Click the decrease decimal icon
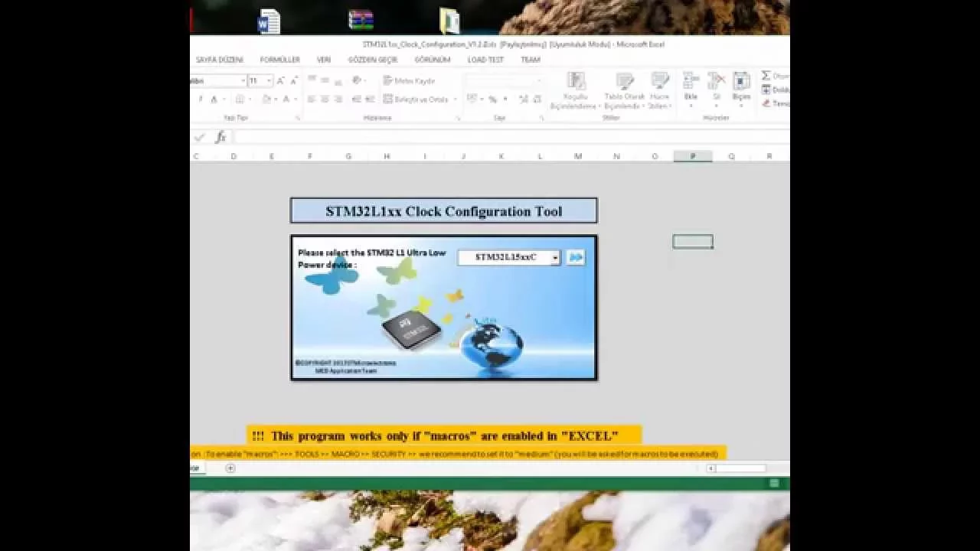 (x=537, y=99)
